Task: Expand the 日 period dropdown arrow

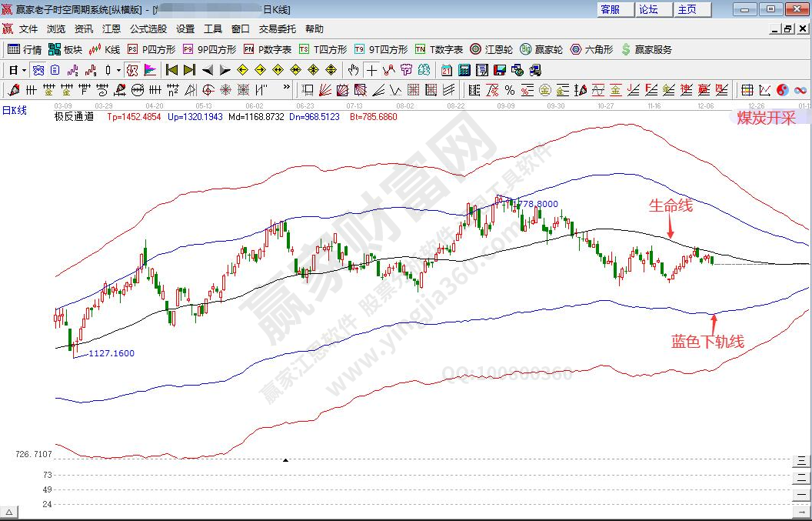Action: point(24,70)
